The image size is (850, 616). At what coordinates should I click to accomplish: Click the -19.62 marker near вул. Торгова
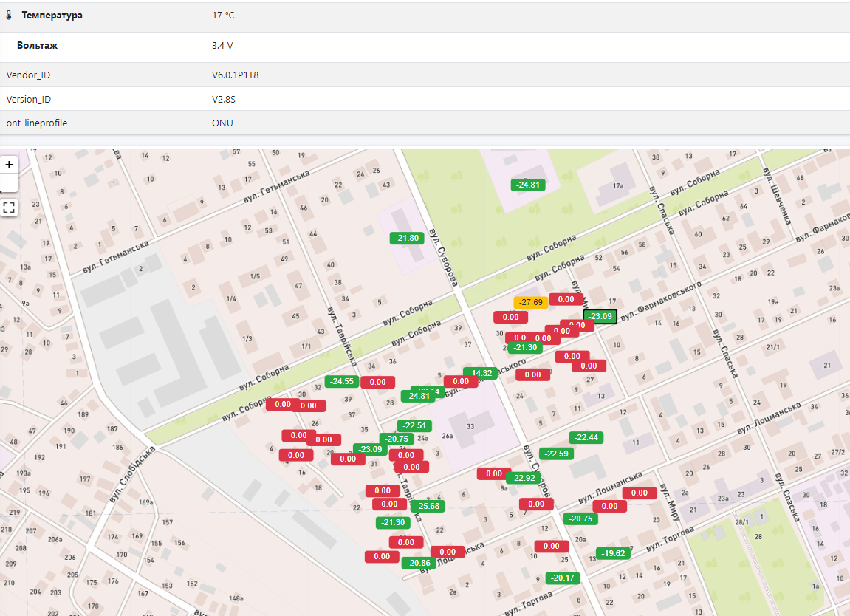[613, 553]
